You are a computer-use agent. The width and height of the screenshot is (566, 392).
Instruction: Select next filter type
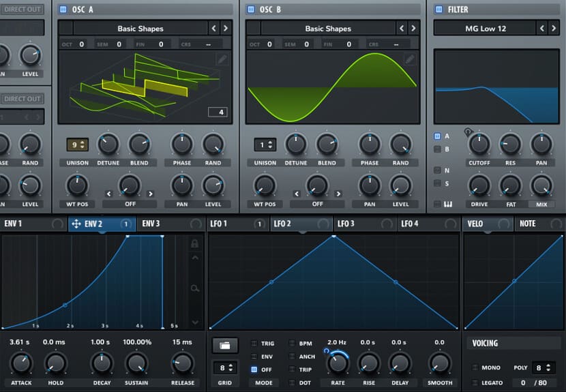pos(554,28)
